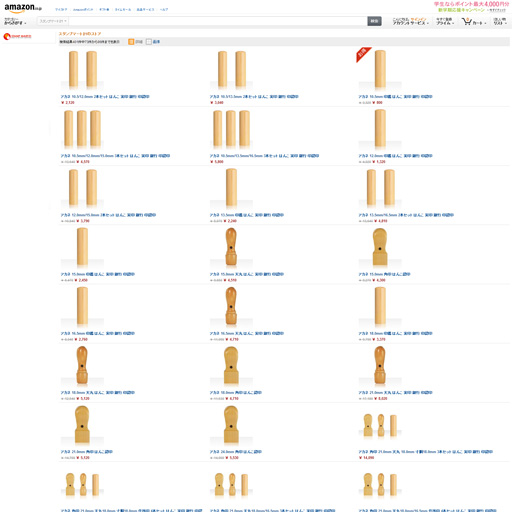
Task: Open the account services dropdown
Action: tap(410, 21)
